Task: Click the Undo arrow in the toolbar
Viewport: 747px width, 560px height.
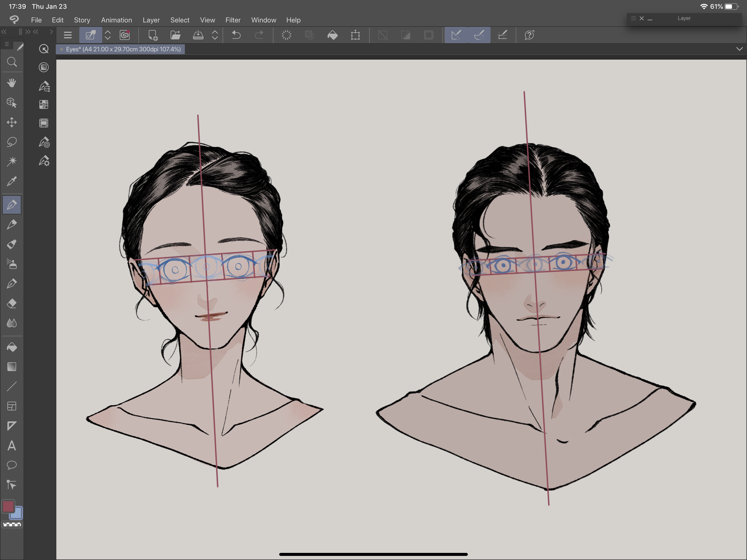Action: pyautogui.click(x=236, y=35)
